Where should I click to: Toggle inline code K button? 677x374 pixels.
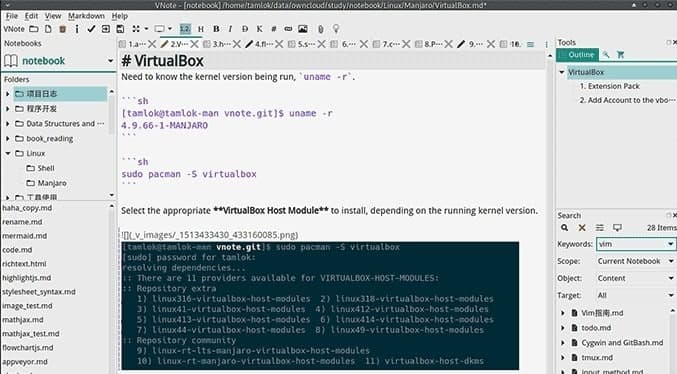[259, 29]
